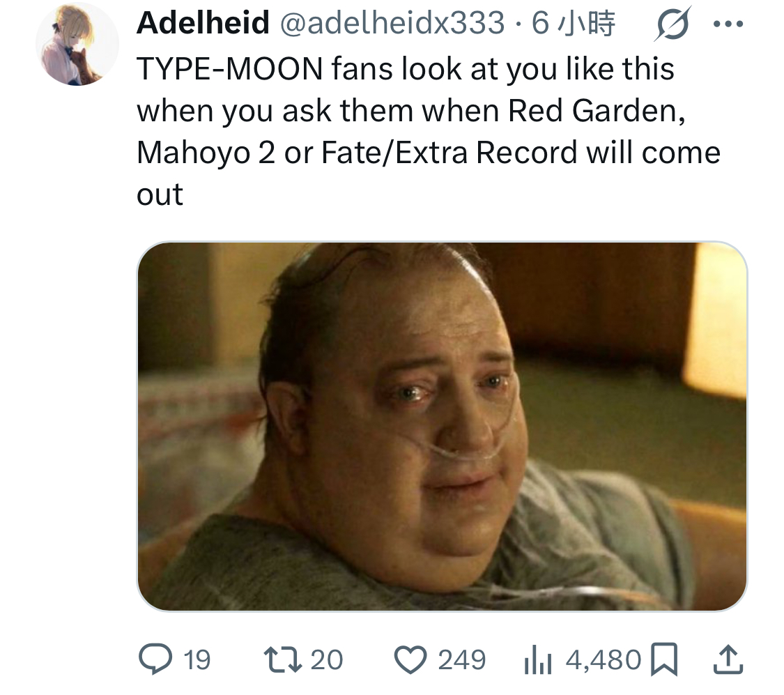
Task: Open the share upload icon
Action: [728, 659]
